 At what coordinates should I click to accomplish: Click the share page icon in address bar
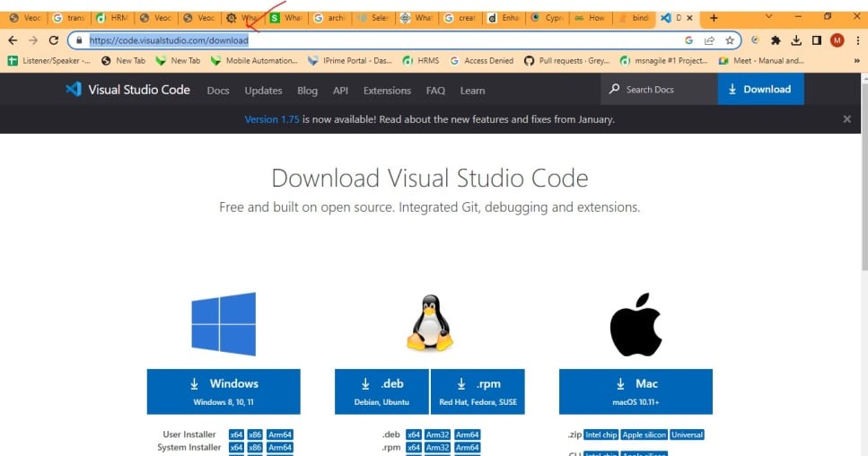tap(709, 40)
